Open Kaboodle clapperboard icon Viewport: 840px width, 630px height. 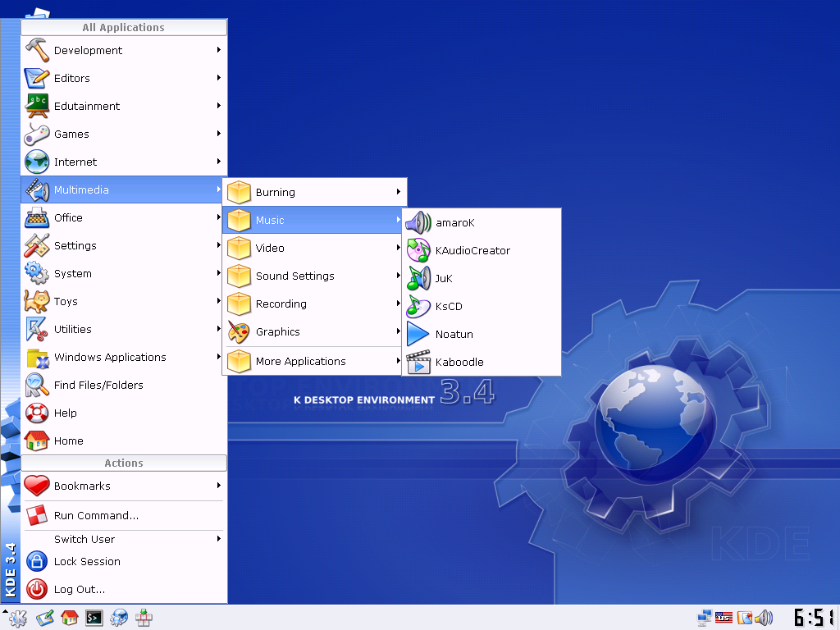click(x=418, y=362)
